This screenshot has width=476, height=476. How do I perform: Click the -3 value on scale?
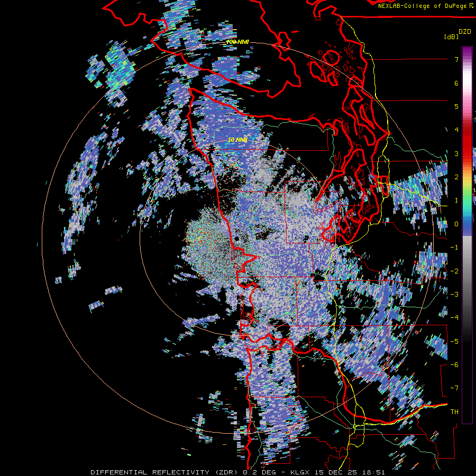pyautogui.click(x=454, y=295)
